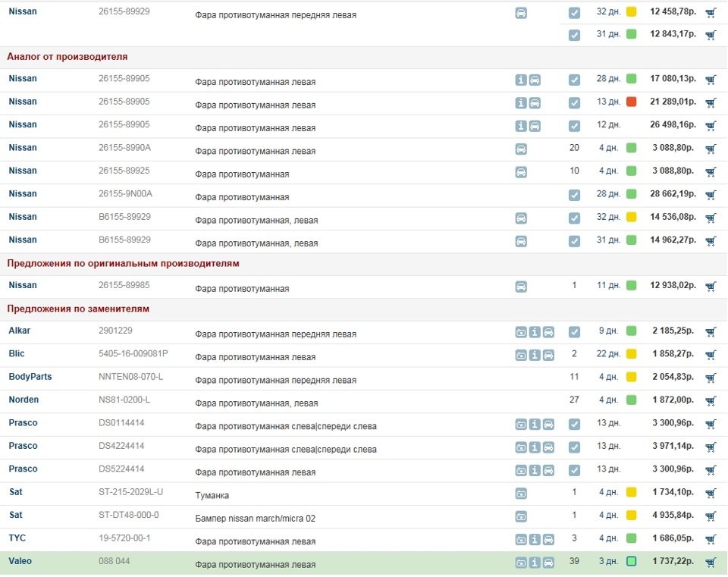728x577 pixels.
Task: Click the 'Аналог от производителя' heading
Action: 67,57
